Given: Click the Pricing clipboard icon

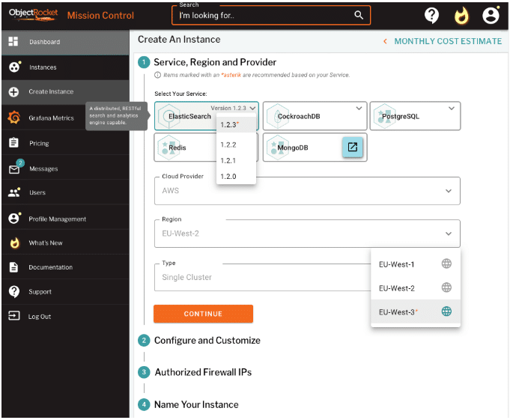Looking at the screenshot, I should [13, 143].
